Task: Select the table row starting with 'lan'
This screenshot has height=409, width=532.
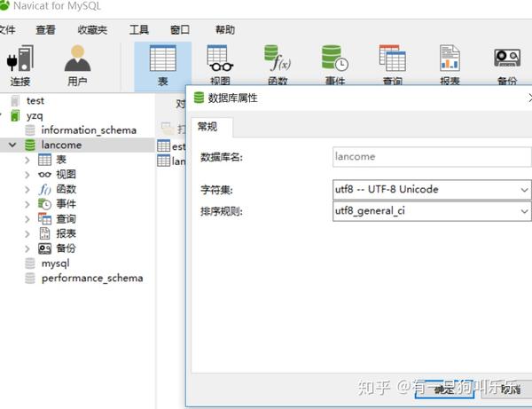Action: (x=171, y=161)
